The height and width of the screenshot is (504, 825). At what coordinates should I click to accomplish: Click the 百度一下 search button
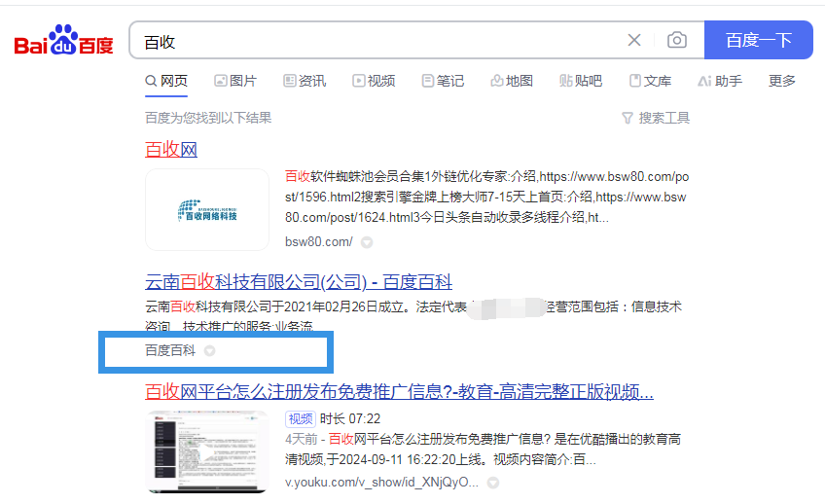point(758,40)
